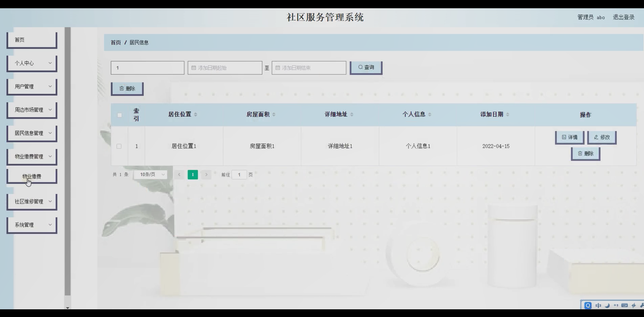Click the 退出登录 logout link
The height and width of the screenshot is (317, 644).
[623, 17]
